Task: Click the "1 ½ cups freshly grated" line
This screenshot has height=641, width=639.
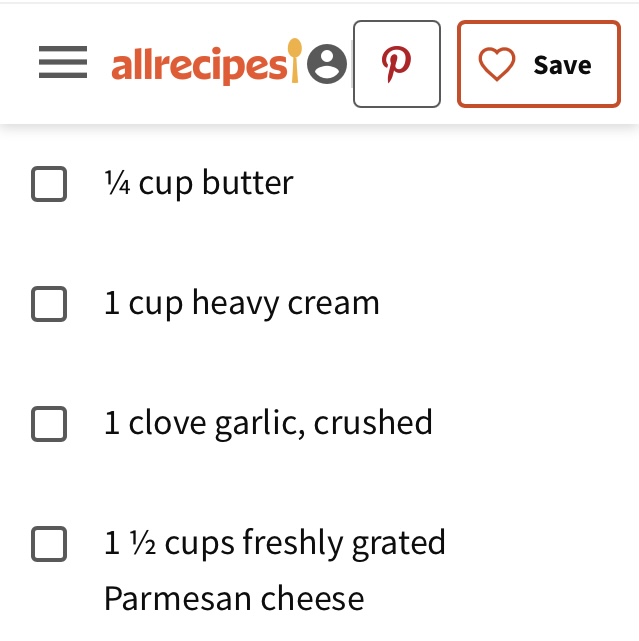Action: (x=275, y=543)
